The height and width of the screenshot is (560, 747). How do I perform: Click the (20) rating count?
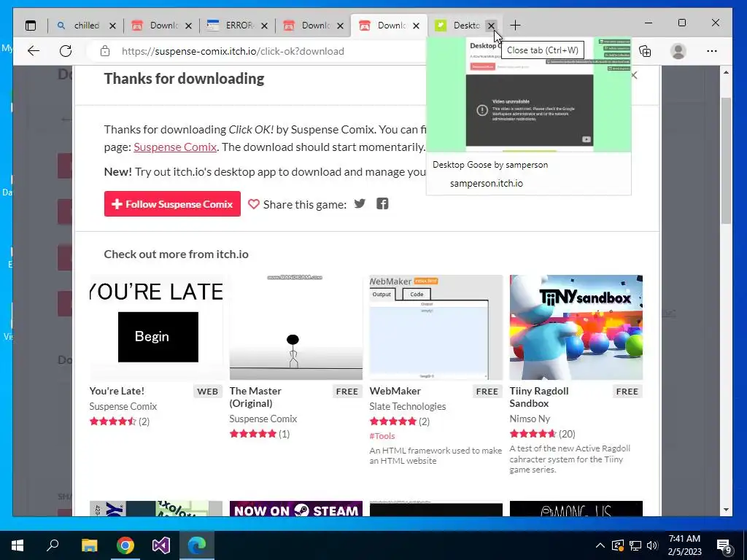click(x=567, y=434)
